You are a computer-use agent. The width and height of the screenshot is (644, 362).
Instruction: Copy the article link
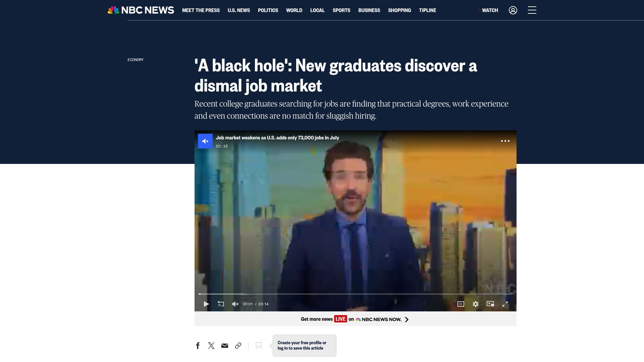click(x=238, y=346)
